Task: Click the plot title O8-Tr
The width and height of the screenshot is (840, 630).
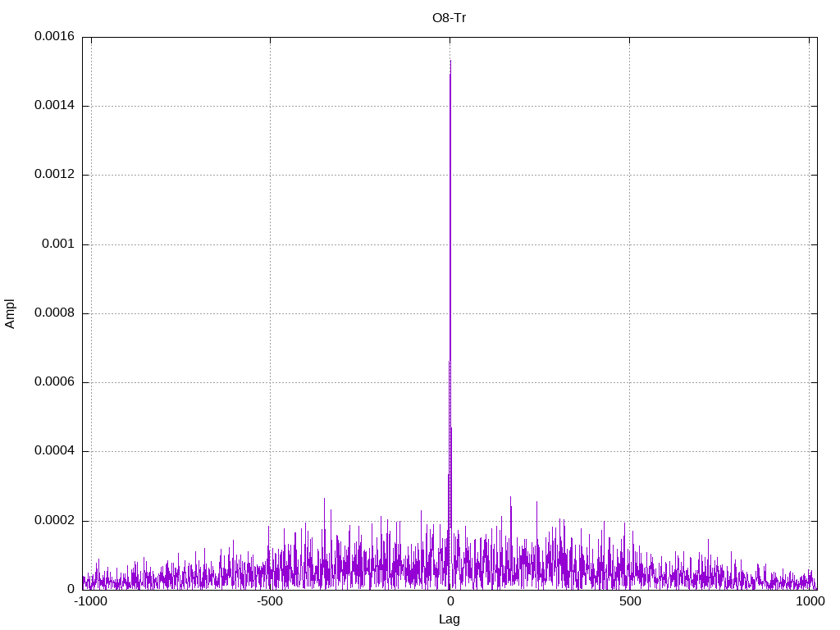Action: [x=449, y=18]
